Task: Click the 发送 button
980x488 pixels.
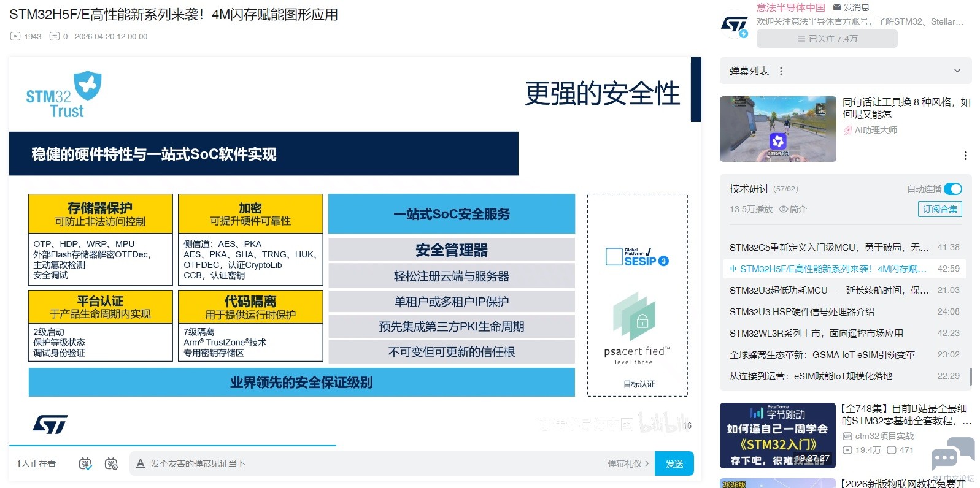Action: click(674, 463)
